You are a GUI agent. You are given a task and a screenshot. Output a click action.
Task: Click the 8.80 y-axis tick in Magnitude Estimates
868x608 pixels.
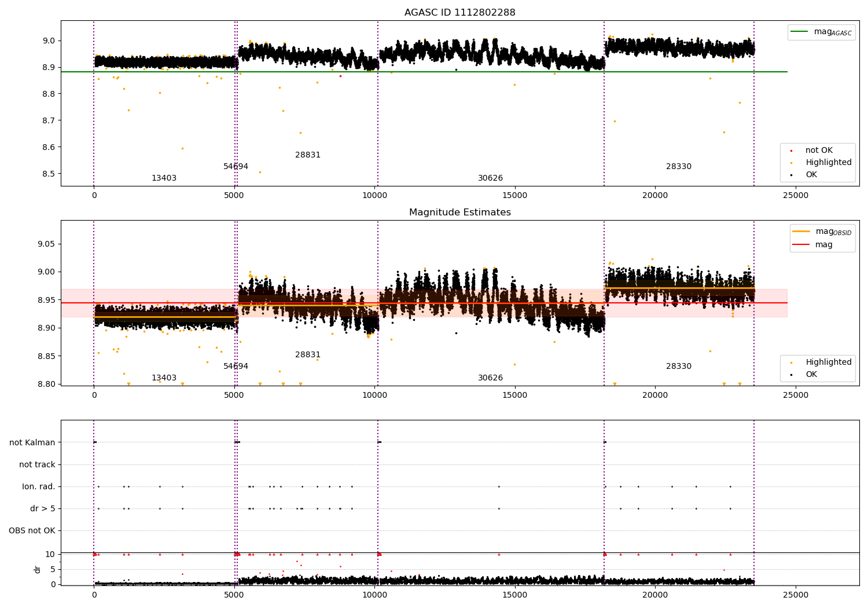[46, 384]
